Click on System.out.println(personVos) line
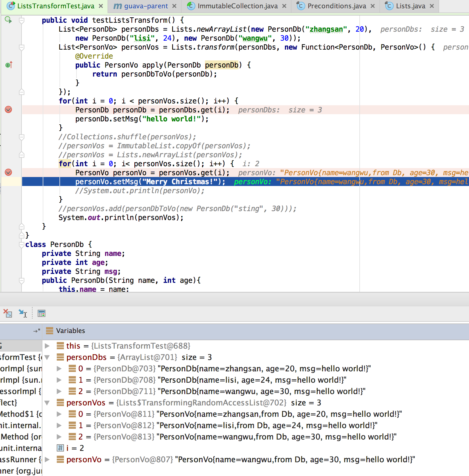Image resolution: width=469 pixels, height=476 pixels. tap(121, 218)
